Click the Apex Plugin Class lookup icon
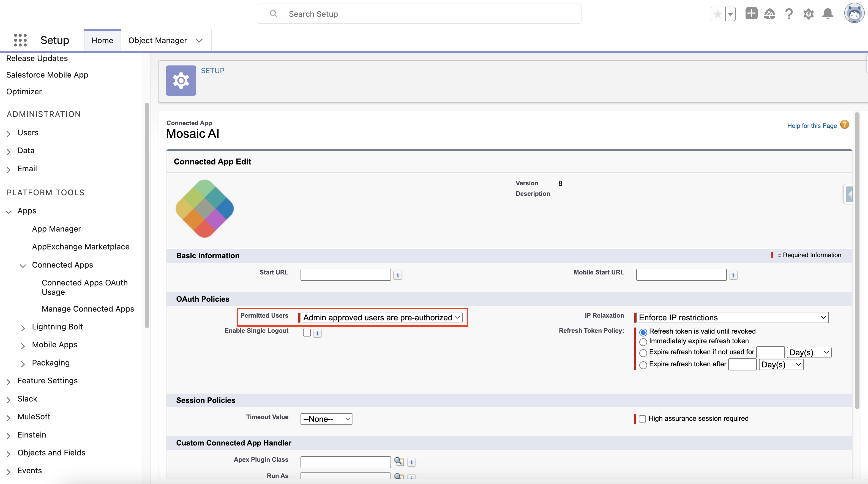This screenshot has height=484, width=868. (399, 461)
